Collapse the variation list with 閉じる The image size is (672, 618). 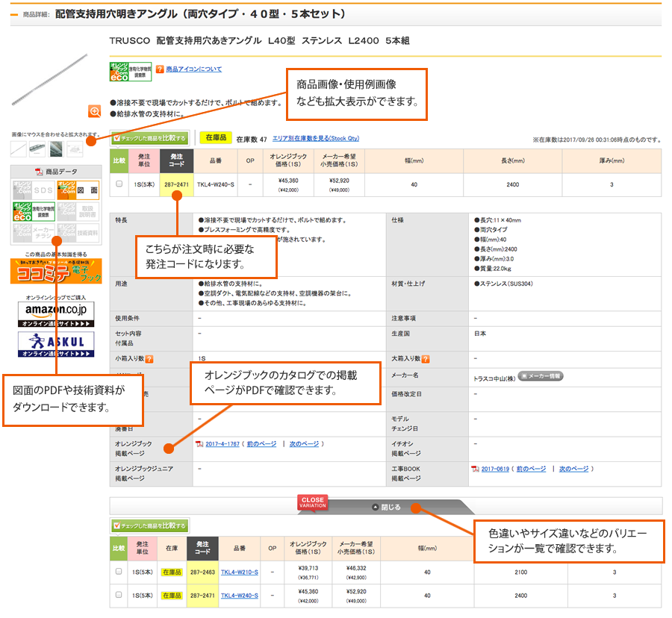click(386, 507)
